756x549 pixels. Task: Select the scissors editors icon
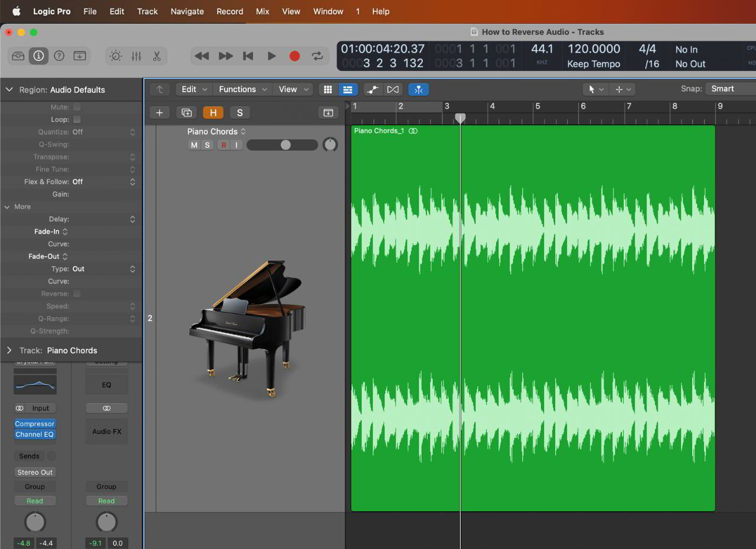tap(157, 55)
